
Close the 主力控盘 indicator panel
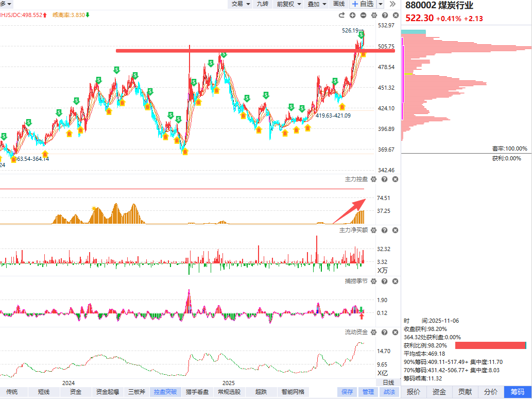(395, 179)
